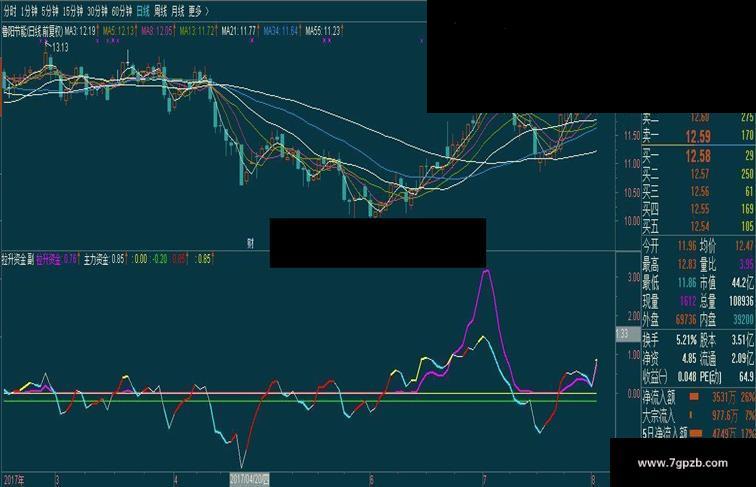This screenshot has height=487, width=756.
Task: Click the 股本 3.51亿 share capital
Action: (727, 340)
